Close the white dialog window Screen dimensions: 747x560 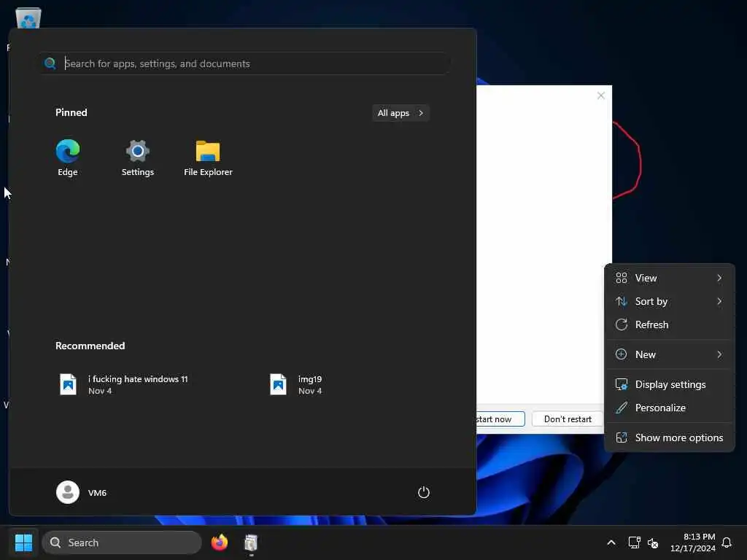click(x=601, y=96)
